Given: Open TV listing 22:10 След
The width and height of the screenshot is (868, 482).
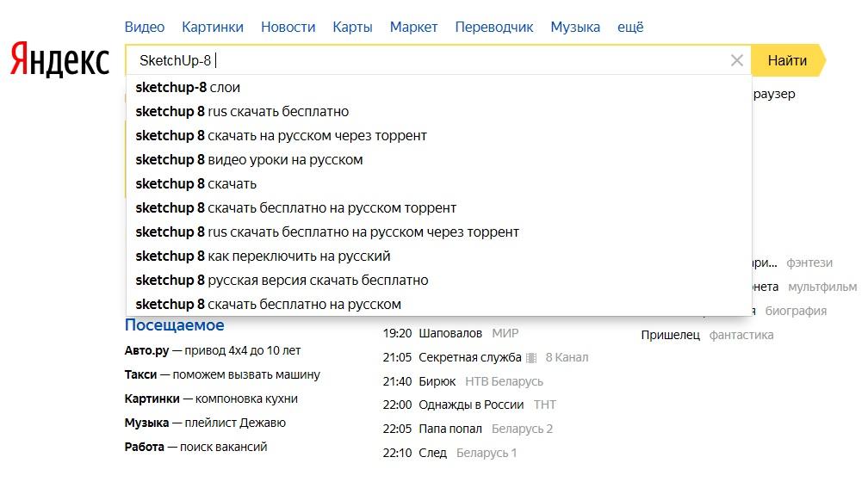Looking at the screenshot, I should (415, 453).
